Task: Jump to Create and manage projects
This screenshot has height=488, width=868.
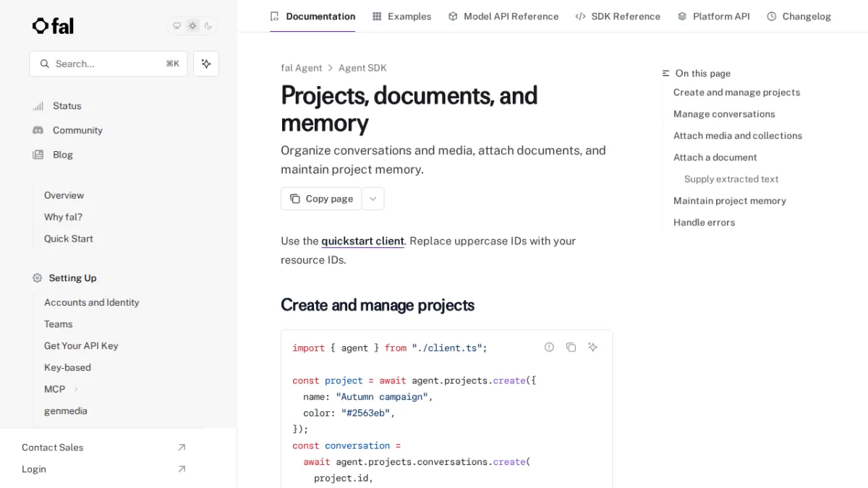Action: [736, 93]
